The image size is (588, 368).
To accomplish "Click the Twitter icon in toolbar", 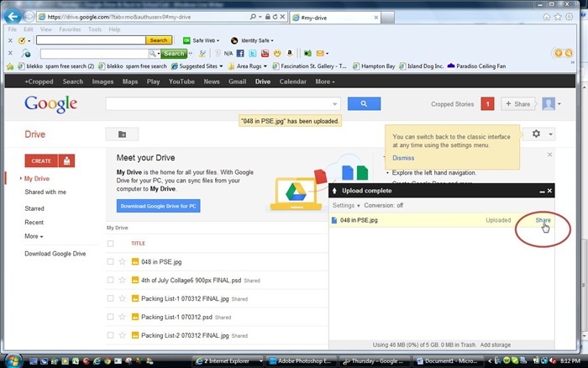I will point(253,53).
